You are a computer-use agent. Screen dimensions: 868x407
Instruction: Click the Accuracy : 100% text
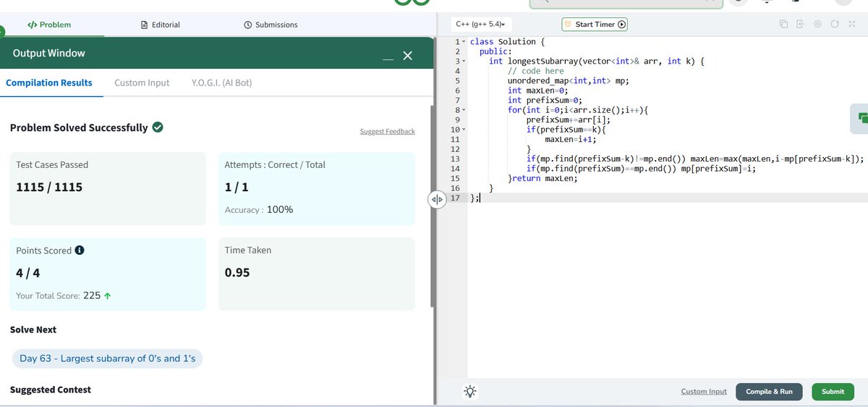coord(259,209)
